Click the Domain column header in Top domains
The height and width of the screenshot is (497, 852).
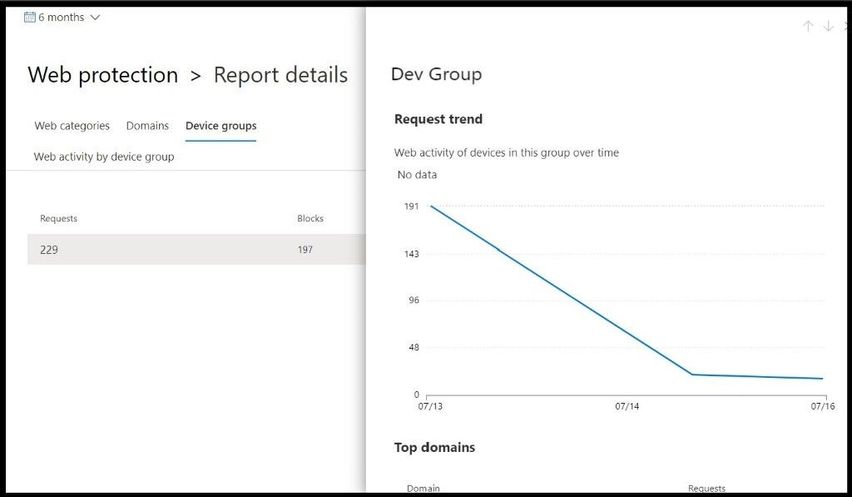(423, 488)
